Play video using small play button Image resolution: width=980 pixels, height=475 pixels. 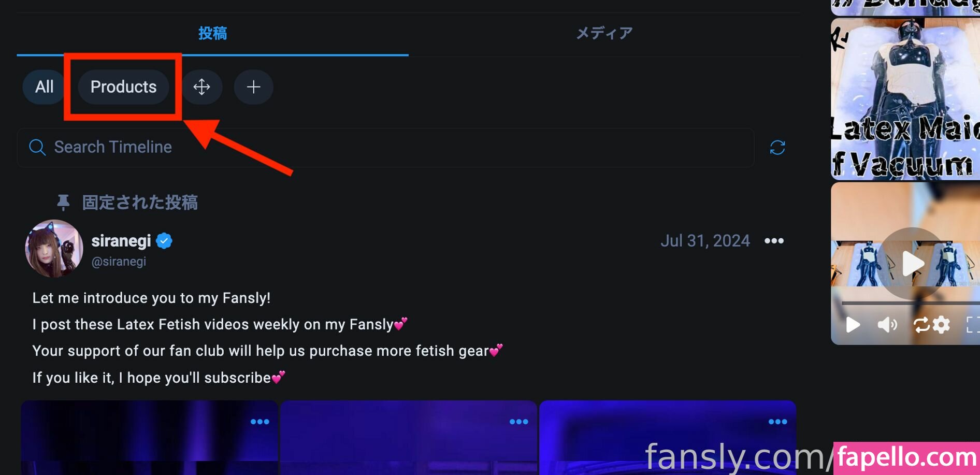853,325
